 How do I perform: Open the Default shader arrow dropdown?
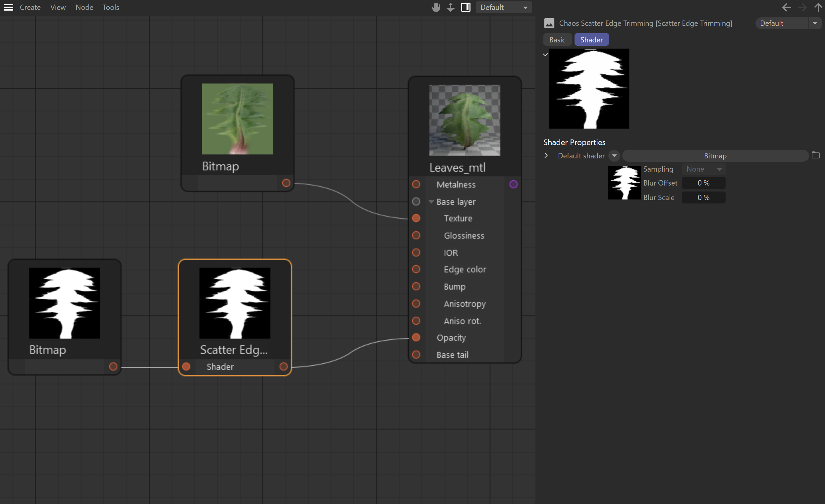pos(614,156)
